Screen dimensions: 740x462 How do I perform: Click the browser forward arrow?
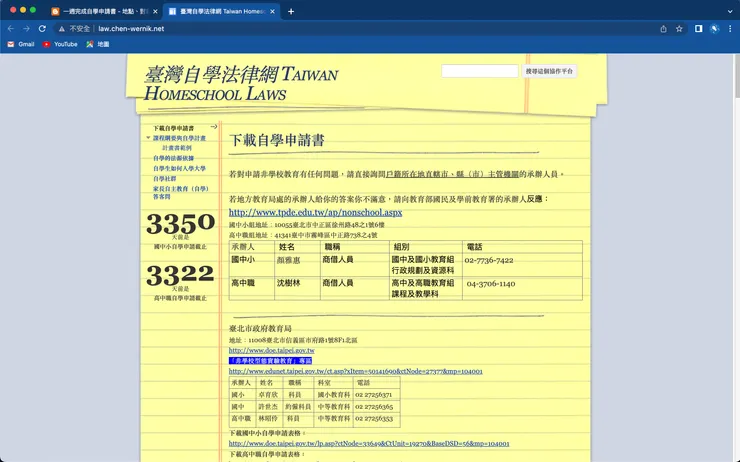(x=26, y=29)
